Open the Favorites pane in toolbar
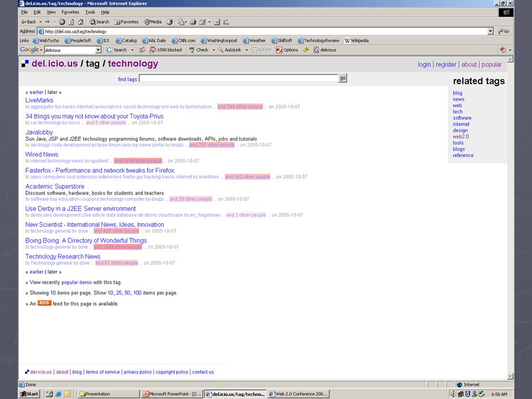Viewport: 532px width, 399px height. click(x=126, y=22)
